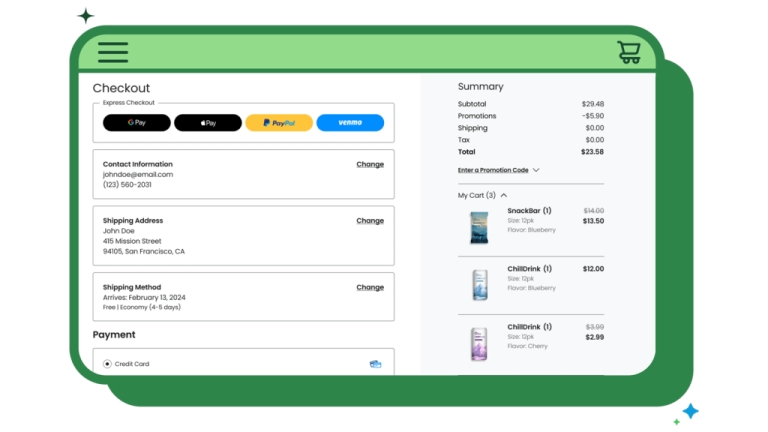Open the shopping cart icon
Viewport: 768px width, 432px height.
(x=629, y=52)
